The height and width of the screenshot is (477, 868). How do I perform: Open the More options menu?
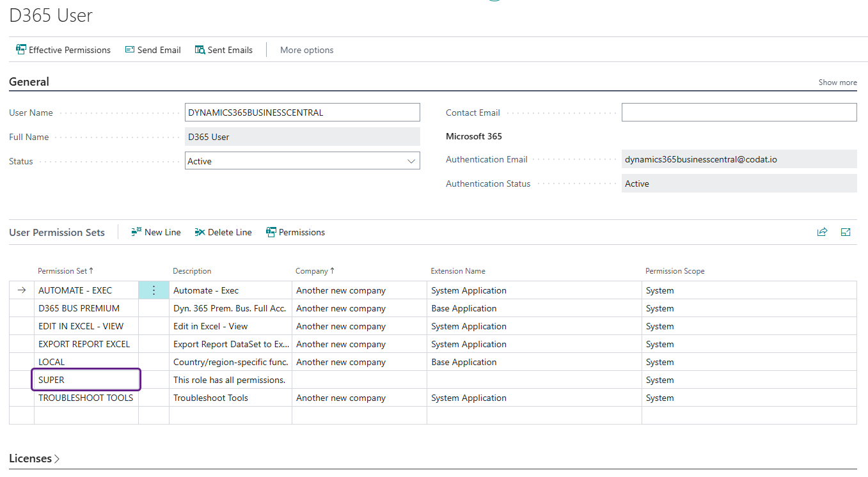(306, 49)
